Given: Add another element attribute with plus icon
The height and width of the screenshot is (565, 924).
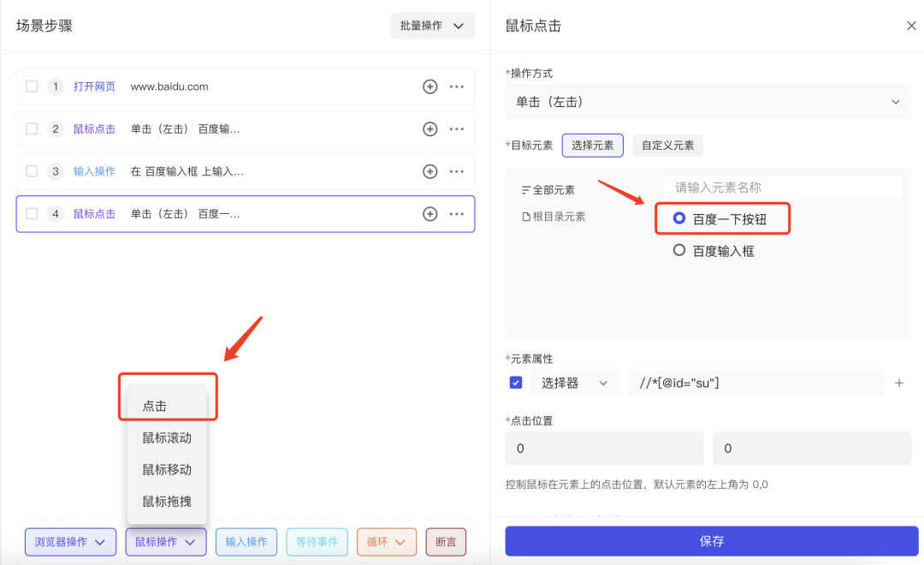Looking at the screenshot, I should [899, 383].
